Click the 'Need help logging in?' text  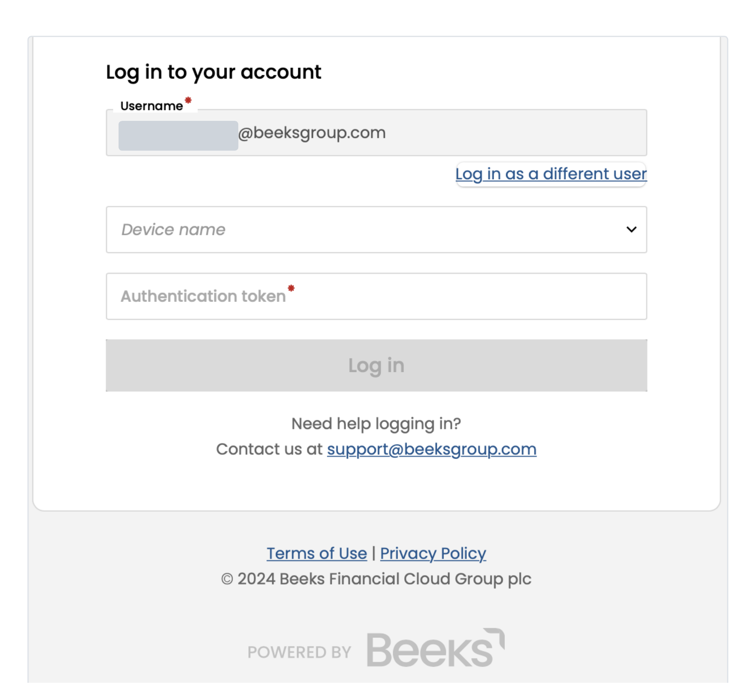click(376, 424)
